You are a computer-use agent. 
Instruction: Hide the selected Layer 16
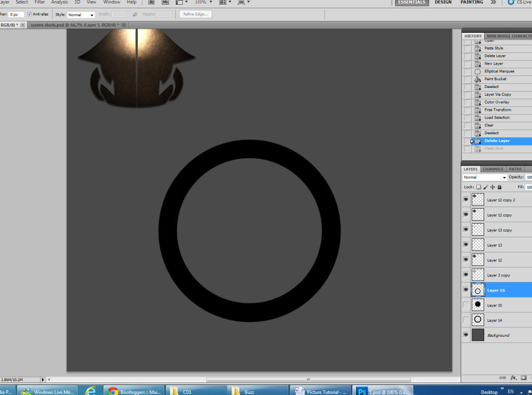tap(466, 290)
